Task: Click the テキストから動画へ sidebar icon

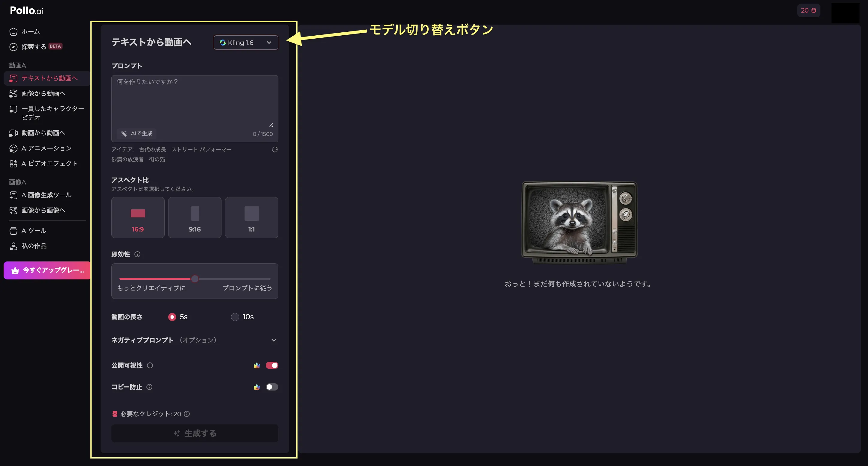Action: click(13, 78)
